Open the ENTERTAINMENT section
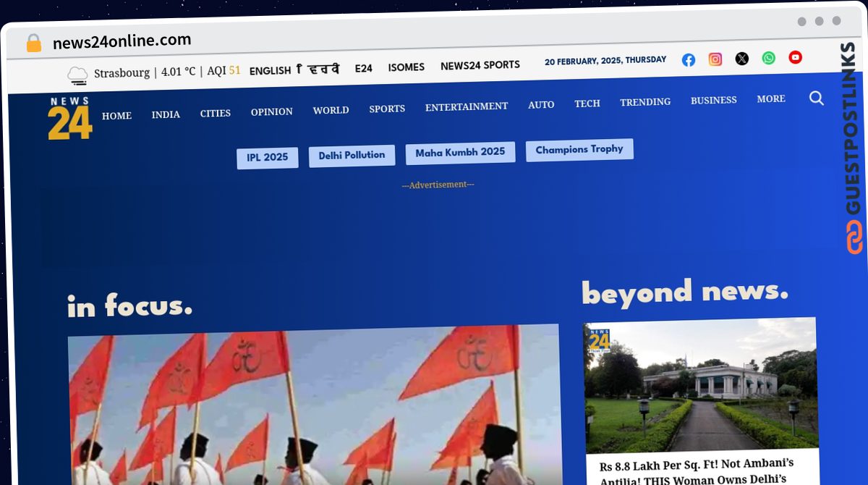Viewport: 868px width, 485px height. (x=467, y=106)
